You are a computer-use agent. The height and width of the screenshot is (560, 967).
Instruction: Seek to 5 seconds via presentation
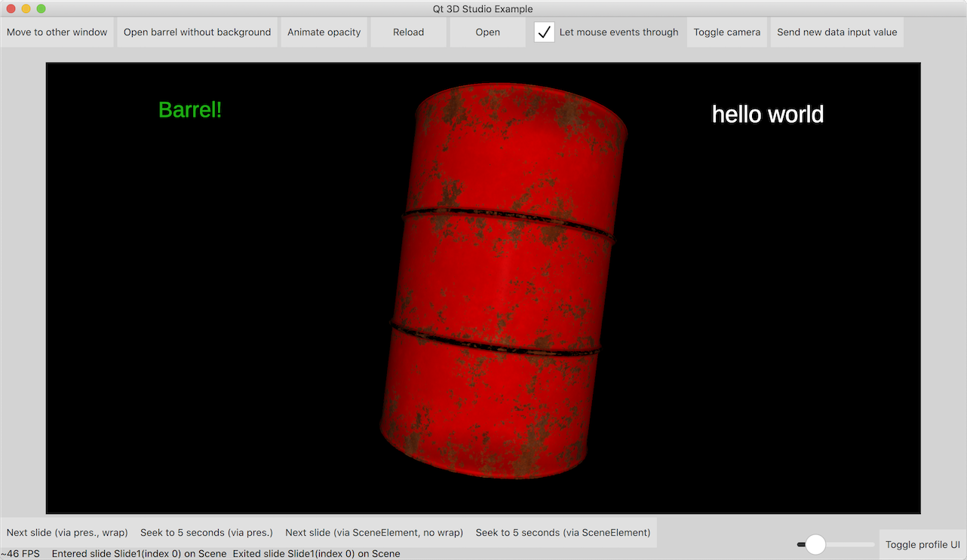[207, 532]
